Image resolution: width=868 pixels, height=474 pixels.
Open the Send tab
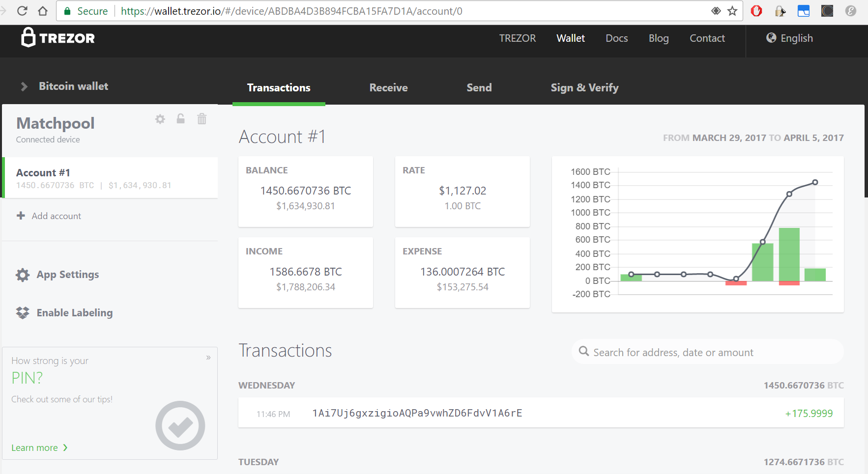tap(479, 88)
